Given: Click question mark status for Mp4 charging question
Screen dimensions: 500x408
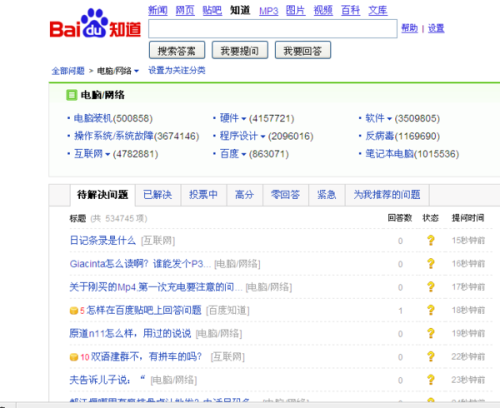Looking at the screenshot, I should (431, 287).
